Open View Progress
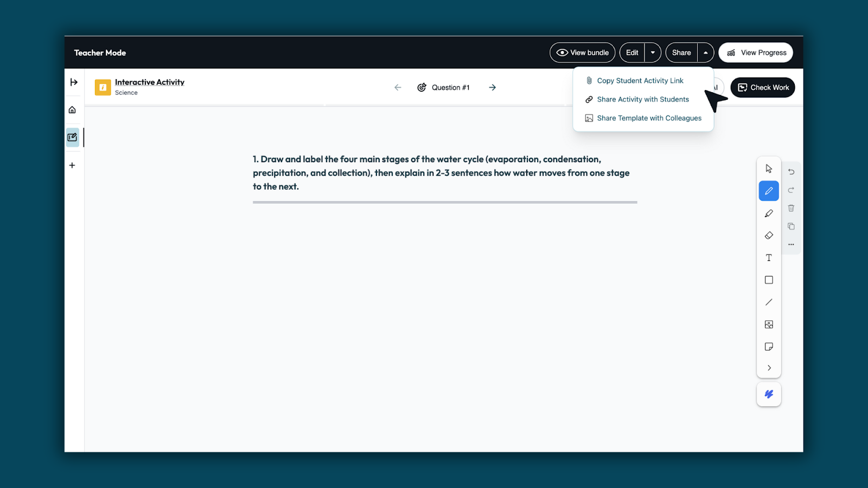Screen dimensions: 868x488 [x=756, y=53]
